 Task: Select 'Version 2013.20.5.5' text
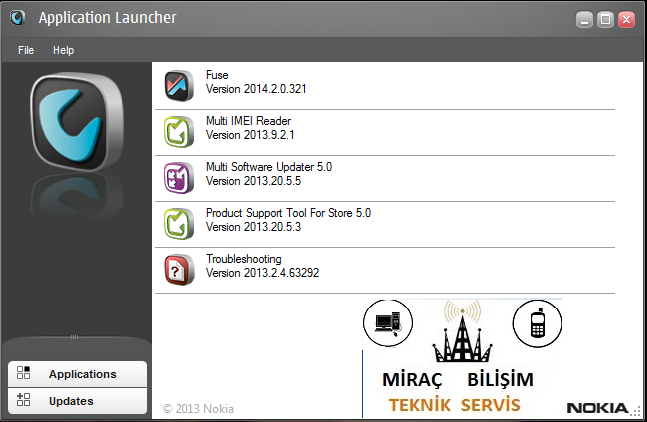pyautogui.click(x=253, y=181)
